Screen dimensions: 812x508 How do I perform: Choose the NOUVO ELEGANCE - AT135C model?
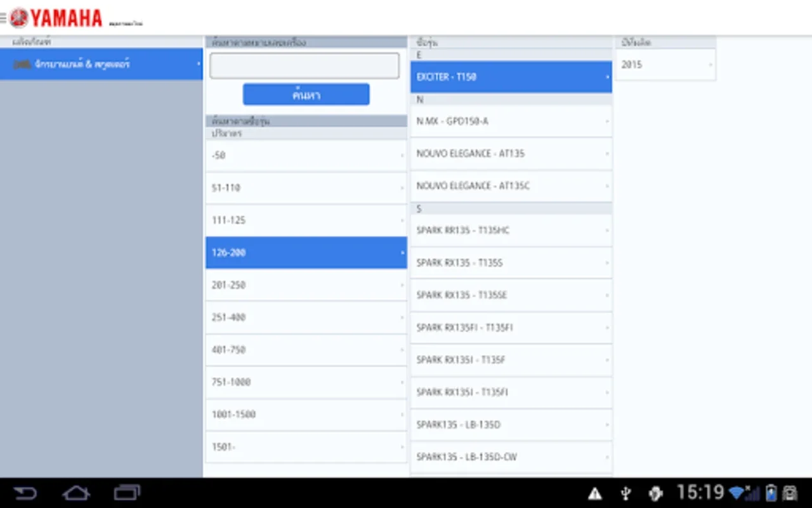[511, 186]
